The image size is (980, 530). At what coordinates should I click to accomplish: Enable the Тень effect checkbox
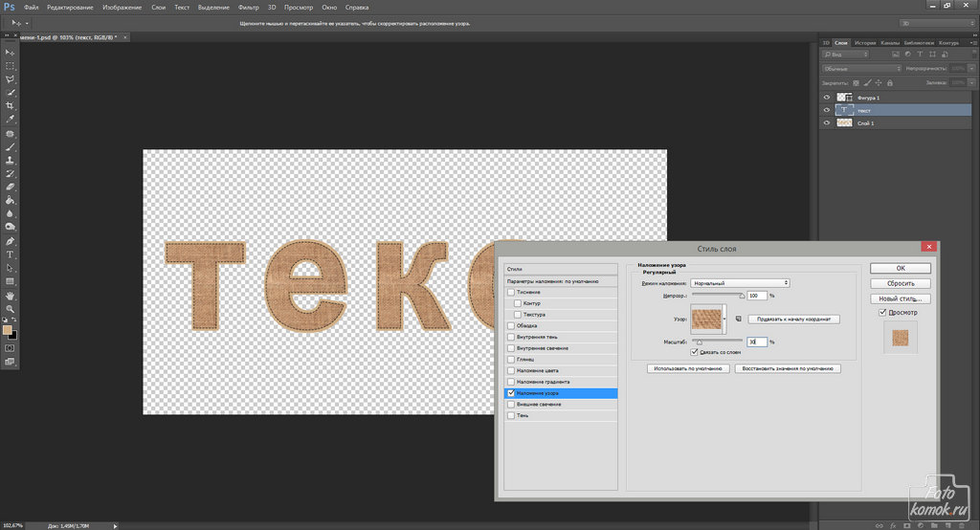coord(511,416)
